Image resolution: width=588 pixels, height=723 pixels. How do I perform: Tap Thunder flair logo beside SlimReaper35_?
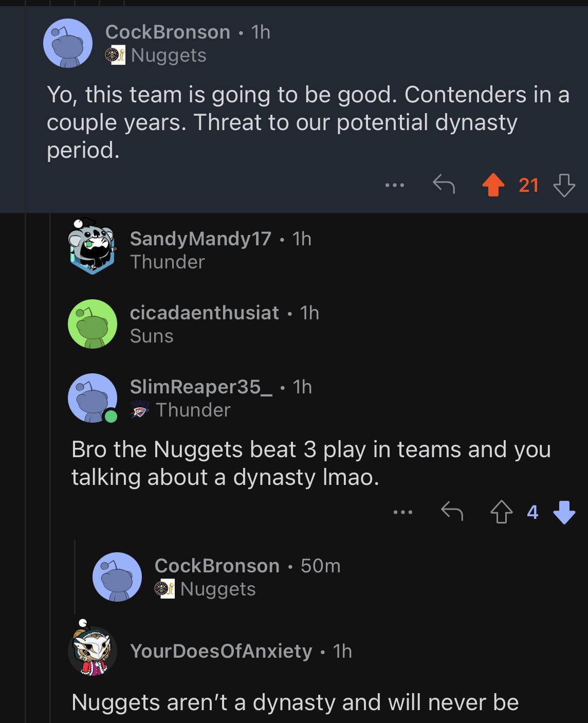pos(140,410)
